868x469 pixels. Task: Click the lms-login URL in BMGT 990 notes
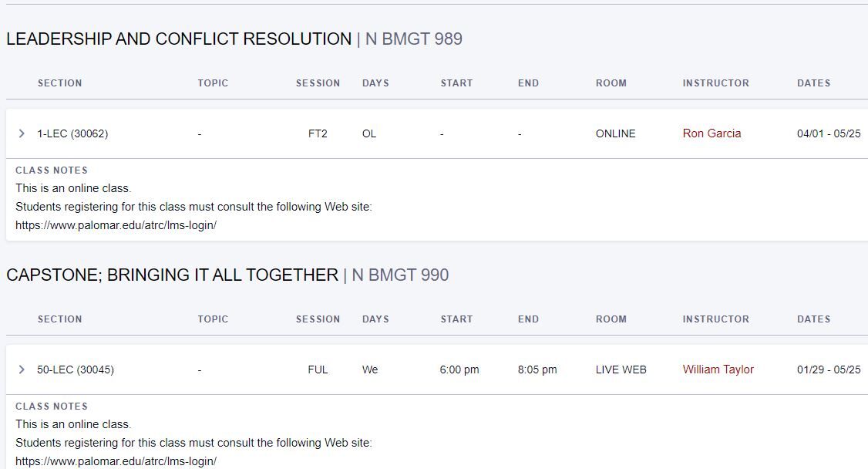(x=116, y=461)
